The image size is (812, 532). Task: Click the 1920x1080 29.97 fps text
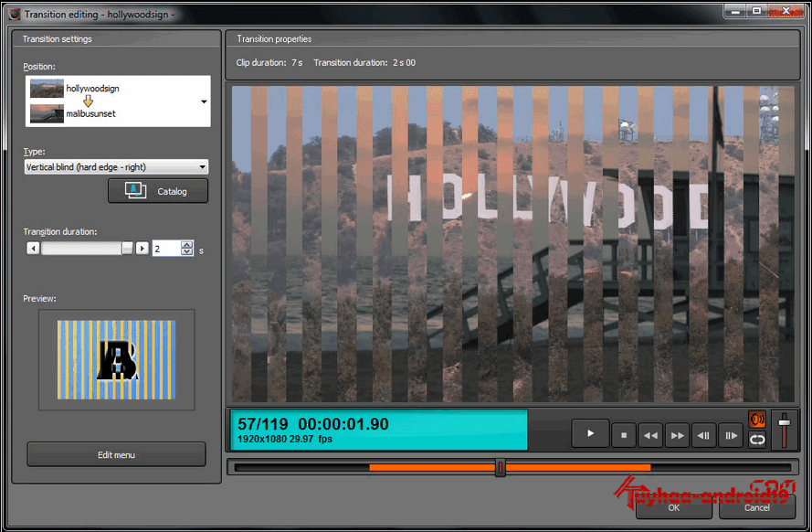(284, 440)
